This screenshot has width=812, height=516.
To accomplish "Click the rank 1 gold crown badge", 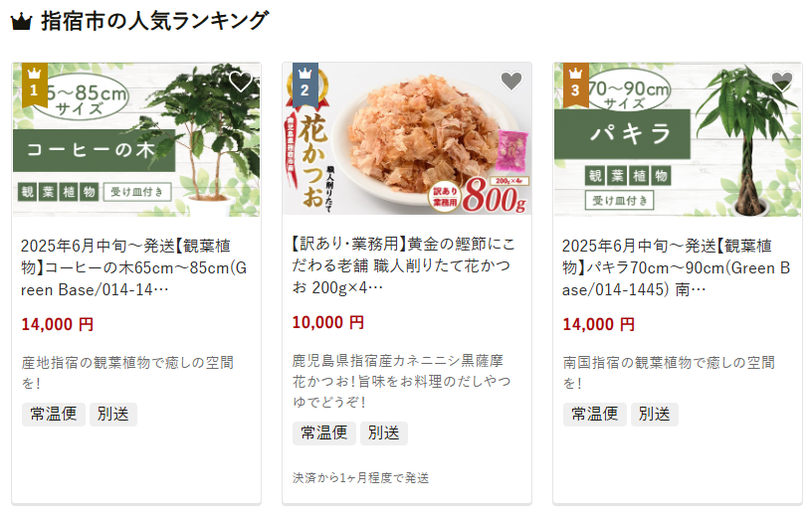I will tap(35, 85).
